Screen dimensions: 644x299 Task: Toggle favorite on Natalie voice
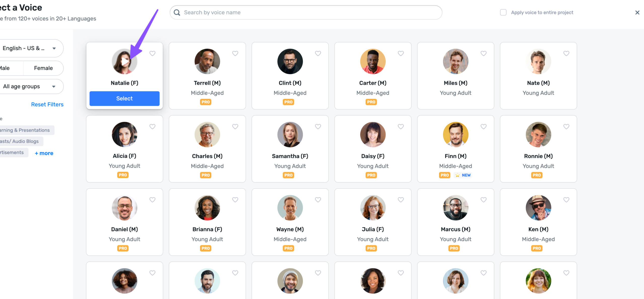pyautogui.click(x=152, y=53)
